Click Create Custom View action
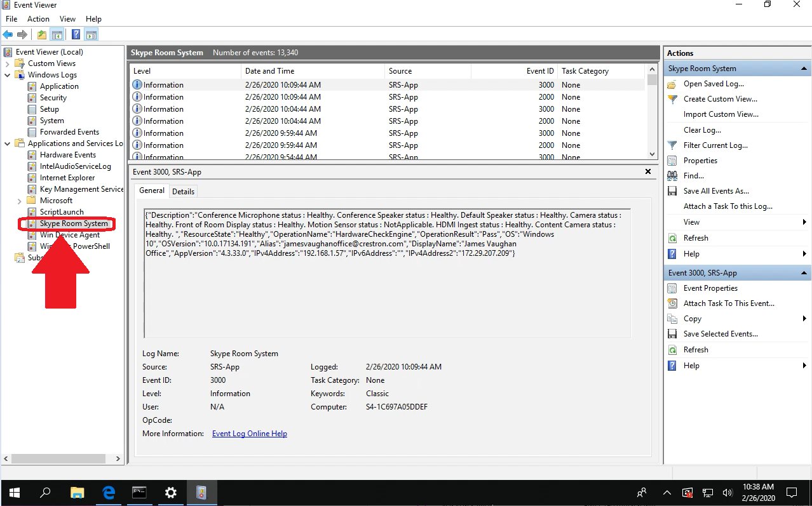The width and height of the screenshot is (812, 506). point(721,99)
